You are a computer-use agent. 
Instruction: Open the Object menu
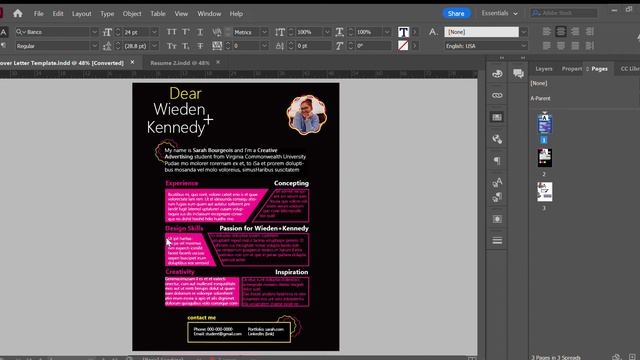click(x=132, y=13)
